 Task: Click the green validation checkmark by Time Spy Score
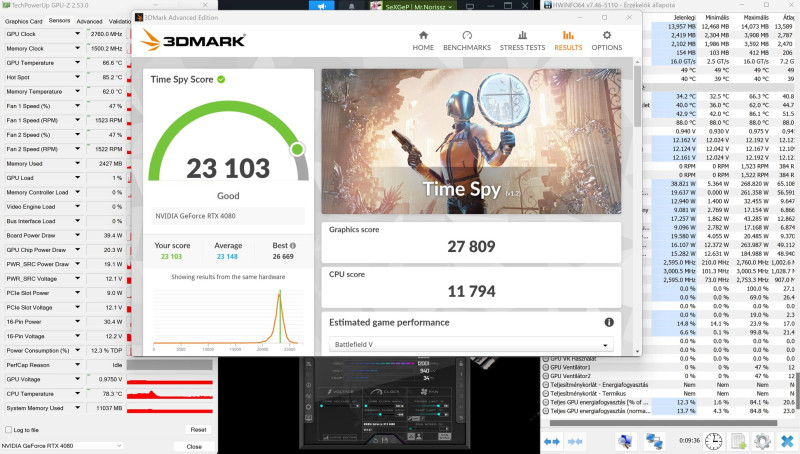(x=221, y=79)
